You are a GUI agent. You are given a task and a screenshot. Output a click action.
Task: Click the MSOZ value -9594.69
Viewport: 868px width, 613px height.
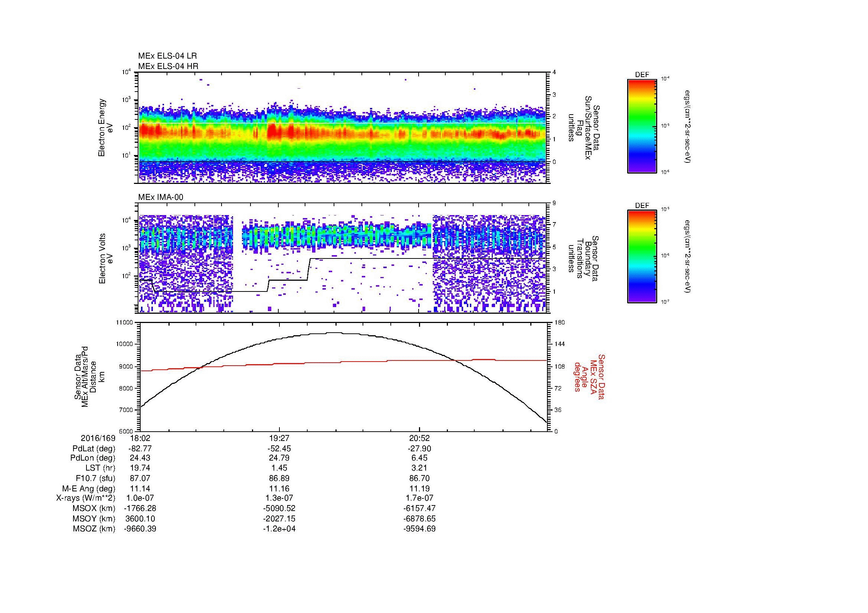[419, 529]
